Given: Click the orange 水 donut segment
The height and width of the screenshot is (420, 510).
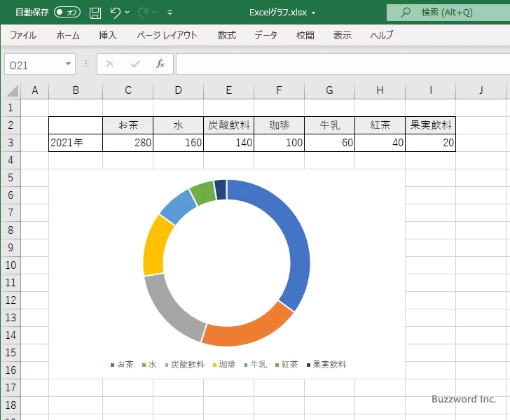Looking at the screenshot, I should 251,331.
